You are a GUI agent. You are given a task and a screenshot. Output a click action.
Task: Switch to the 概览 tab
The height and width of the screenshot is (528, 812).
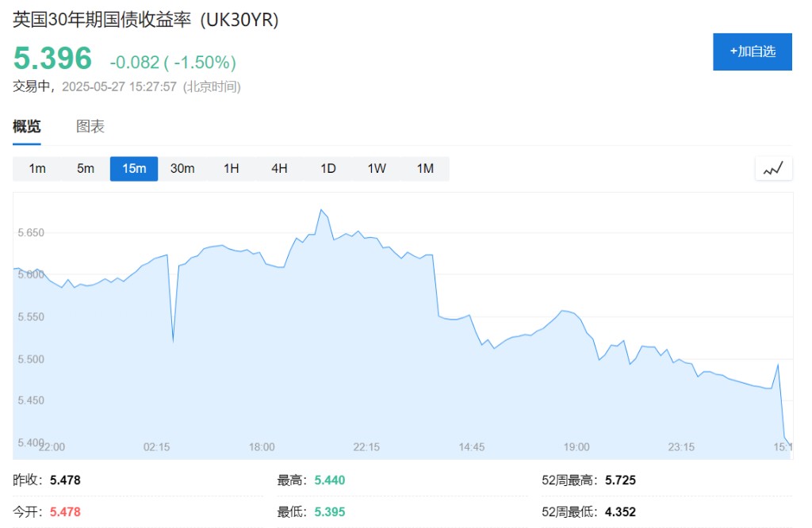[27, 127]
